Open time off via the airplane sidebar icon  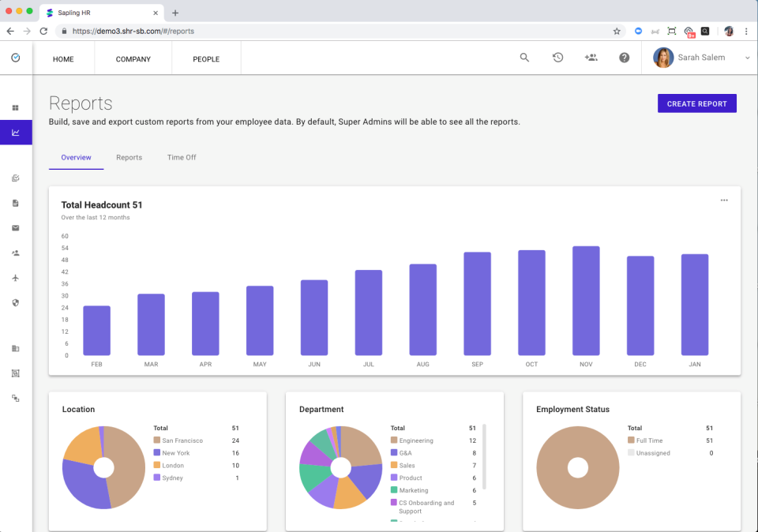[16, 278]
